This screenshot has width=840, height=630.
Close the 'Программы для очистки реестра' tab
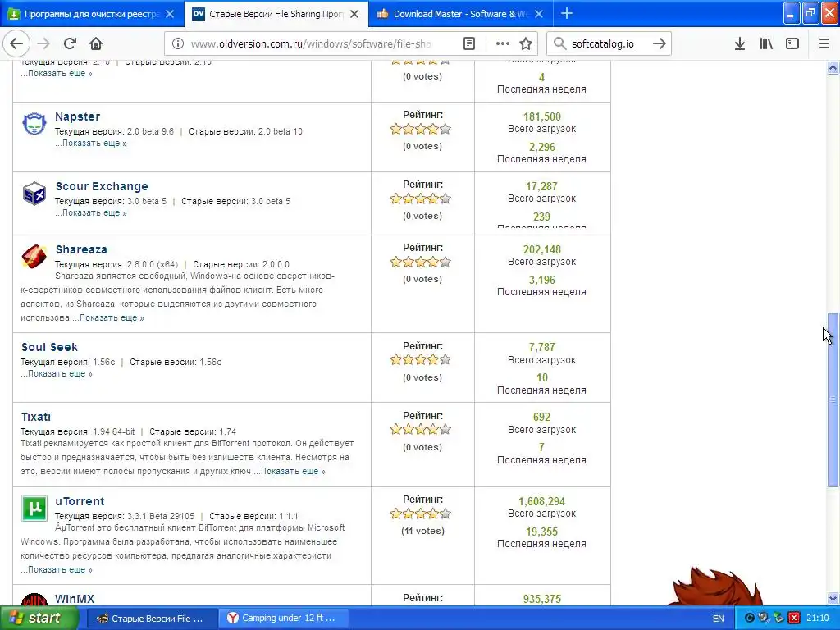(170, 14)
